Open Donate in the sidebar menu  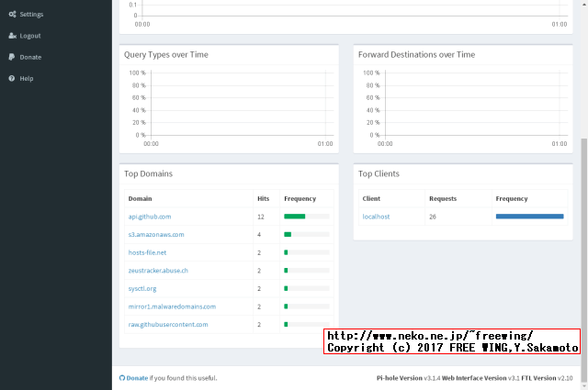coord(30,57)
